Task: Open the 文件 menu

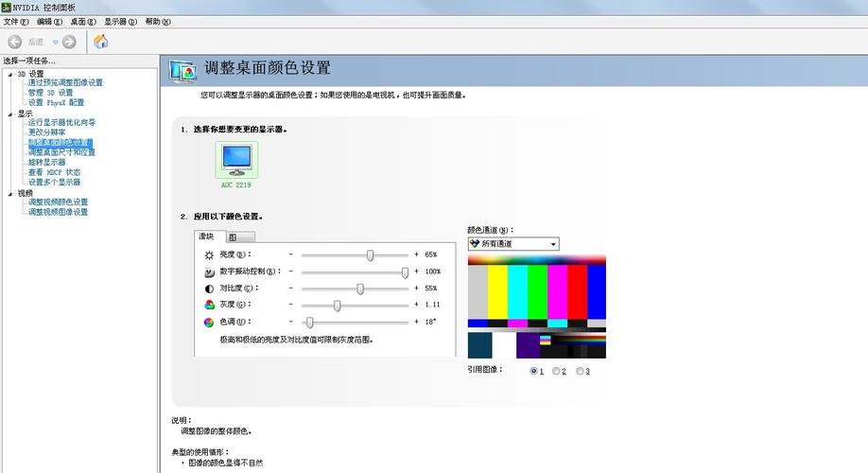Action: coord(15,22)
